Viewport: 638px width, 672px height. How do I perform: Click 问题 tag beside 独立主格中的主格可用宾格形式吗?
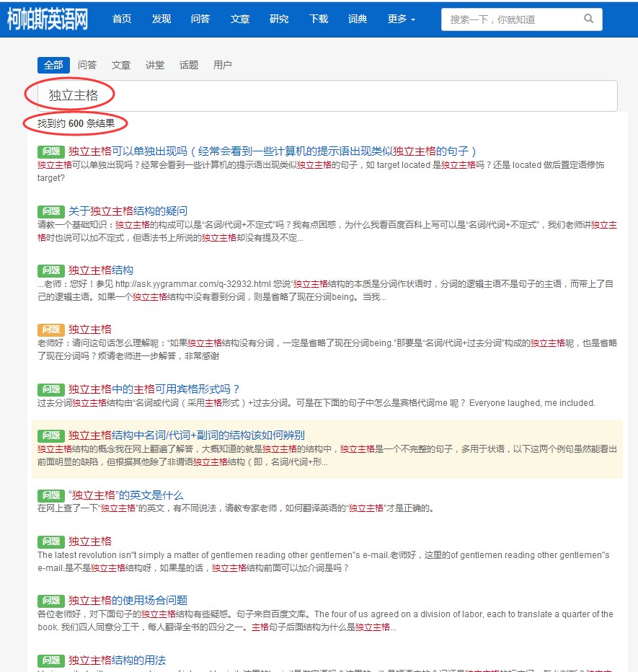pos(51,389)
